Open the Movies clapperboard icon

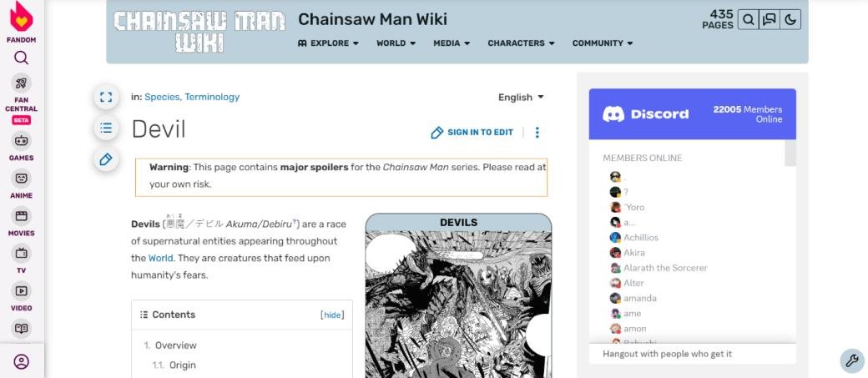(x=21, y=216)
